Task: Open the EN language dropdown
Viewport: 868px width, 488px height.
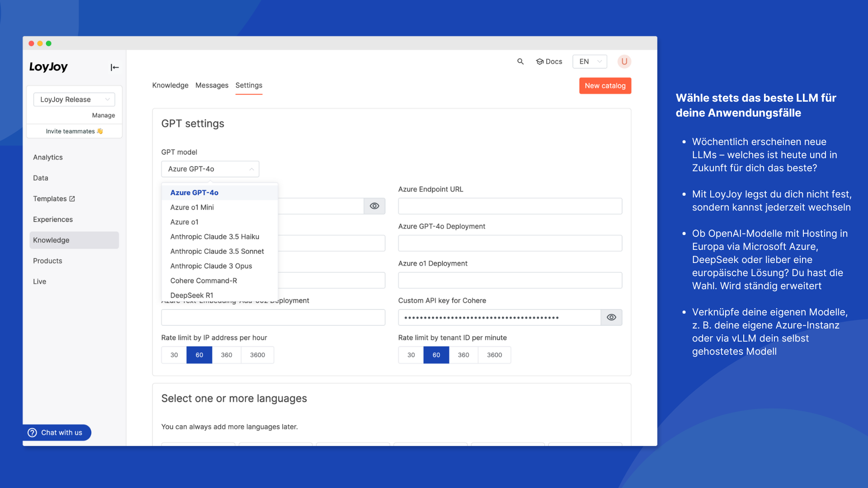Action: [590, 61]
